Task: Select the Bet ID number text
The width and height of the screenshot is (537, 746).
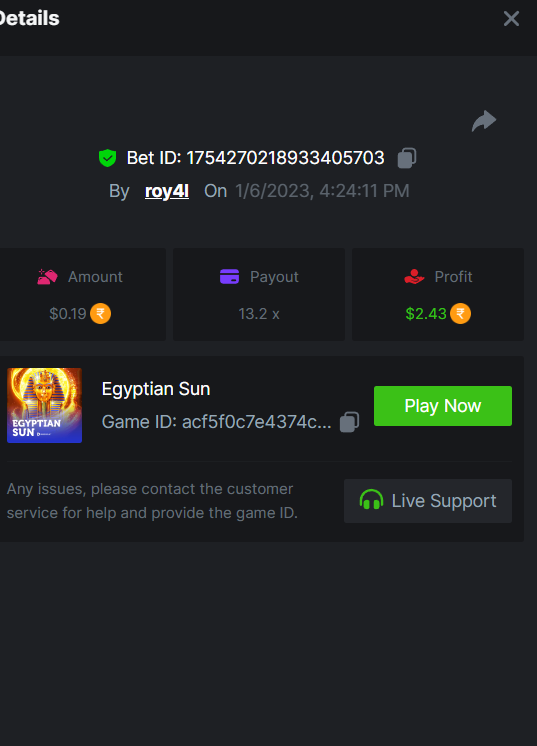Action: 285,158
